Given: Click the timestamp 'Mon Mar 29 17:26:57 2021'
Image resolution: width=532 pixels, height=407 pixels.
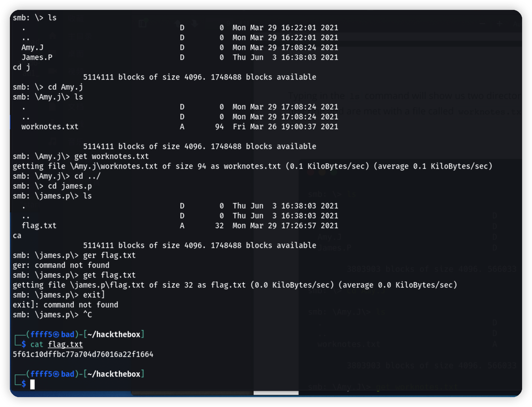Looking at the screenshot, I should tap(286, 226).
